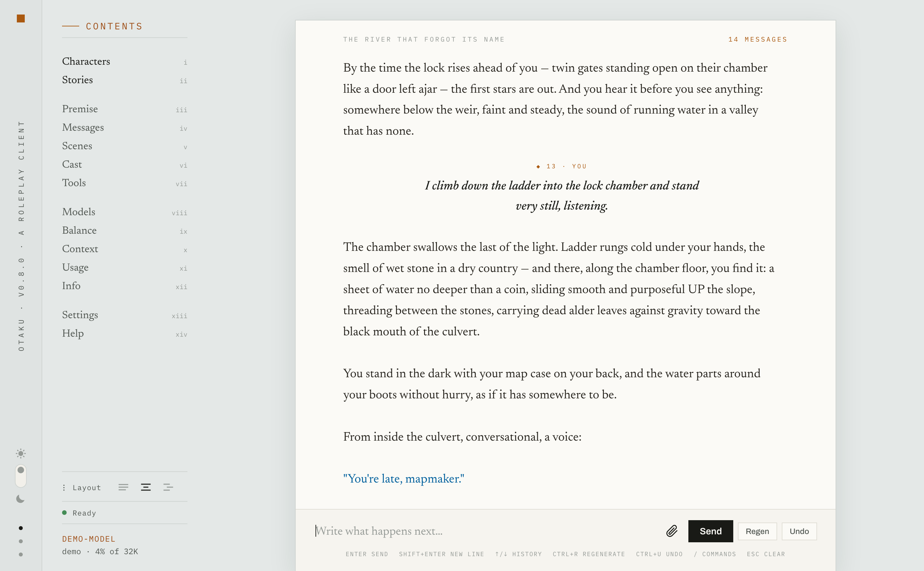Click the paperclip attachment icon
Screen dimensions: 924x571
[x=672, y=531]
